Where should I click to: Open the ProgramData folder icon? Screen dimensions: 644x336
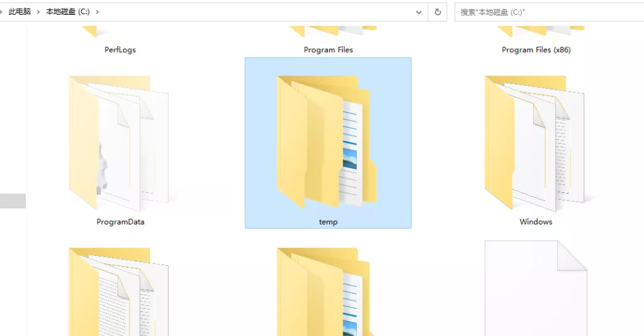[x=118, y=143]
